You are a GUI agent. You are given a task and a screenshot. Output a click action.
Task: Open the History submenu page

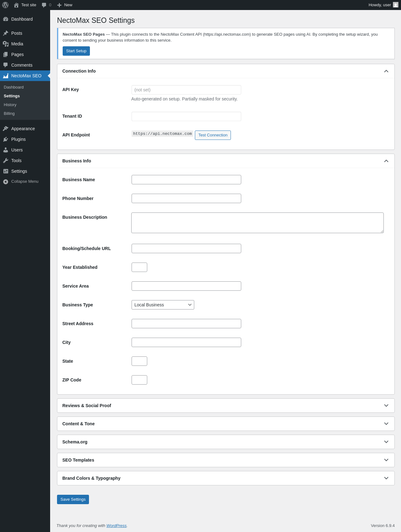tap(10, 105)
